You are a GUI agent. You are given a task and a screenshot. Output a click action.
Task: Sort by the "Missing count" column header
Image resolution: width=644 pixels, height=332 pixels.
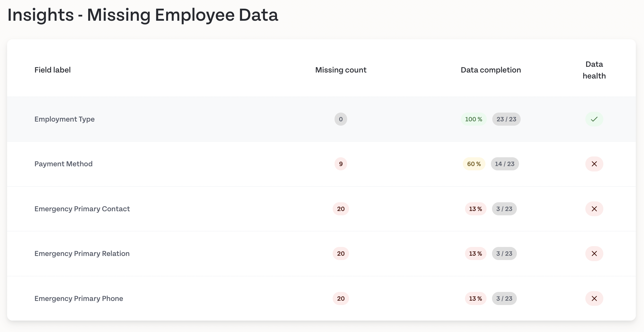tap(341, 70)
